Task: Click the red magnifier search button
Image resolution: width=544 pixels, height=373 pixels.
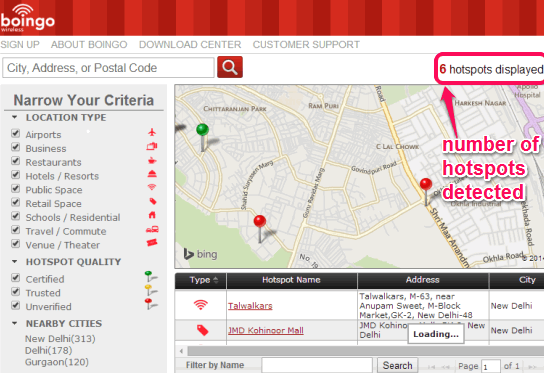Action: click(x=230, y=67)
